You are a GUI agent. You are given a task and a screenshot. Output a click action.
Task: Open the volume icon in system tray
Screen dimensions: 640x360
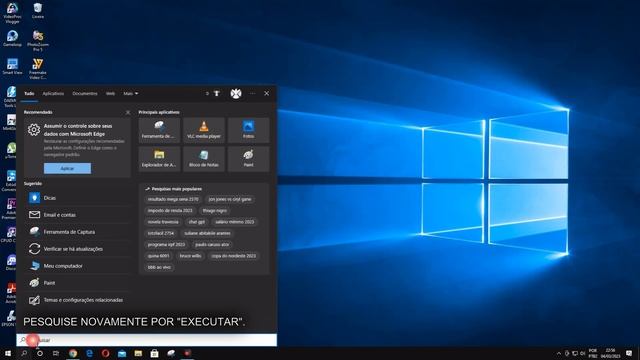[582, 353]
